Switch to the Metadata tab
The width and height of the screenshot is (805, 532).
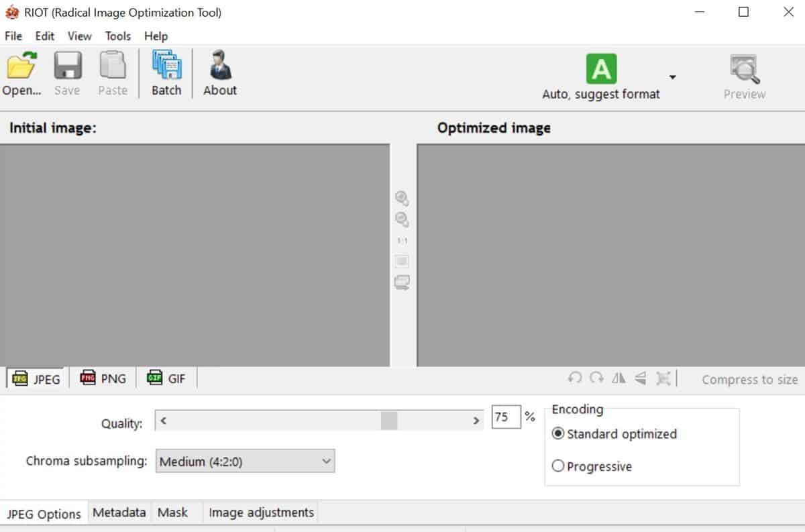(119, 513)
